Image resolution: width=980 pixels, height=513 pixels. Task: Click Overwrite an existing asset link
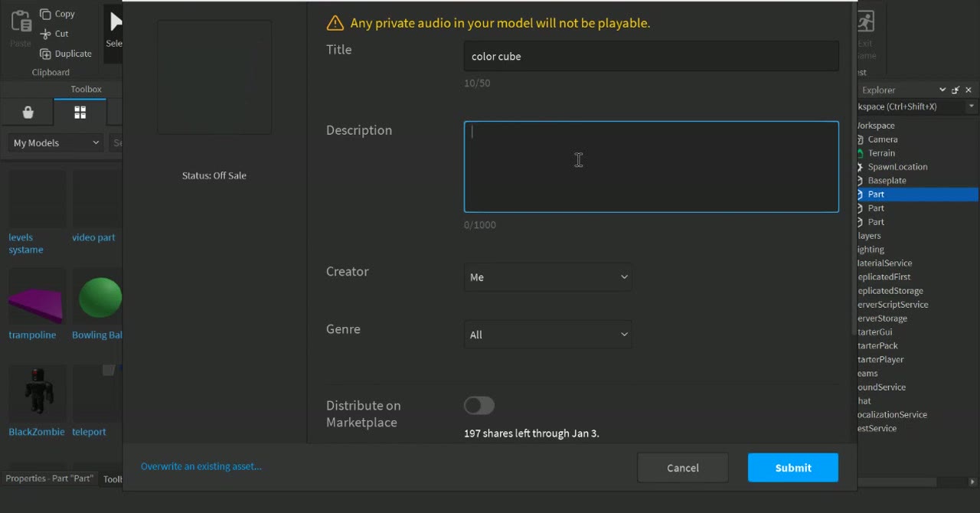pos(201,466)
